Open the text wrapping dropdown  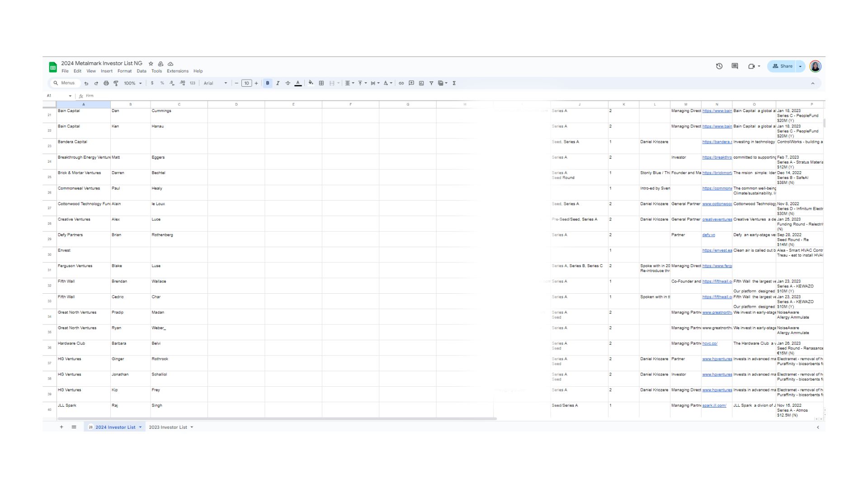click(x=375, y=83)
